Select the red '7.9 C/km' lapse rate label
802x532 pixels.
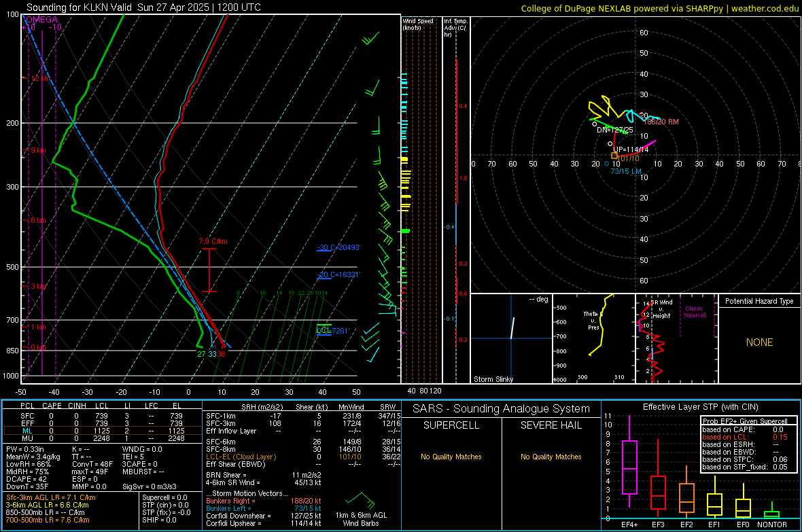tap(213, 241)
